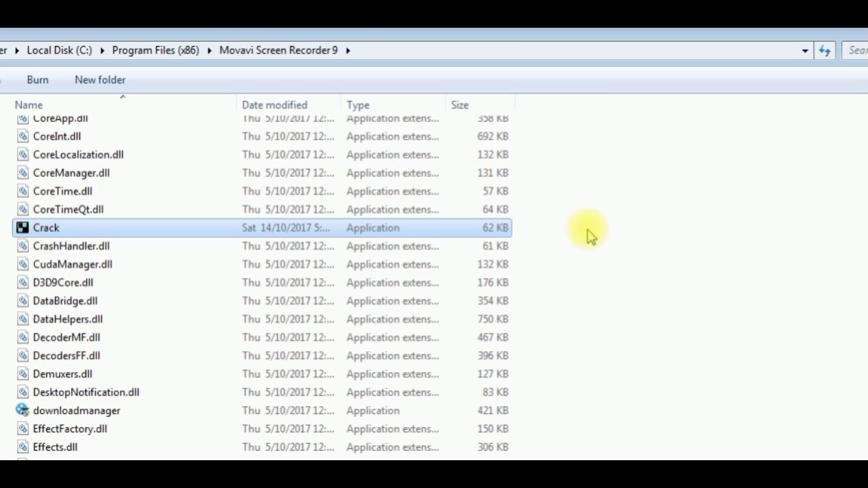Select the DesktopNotification.dll file name
The width and height of the screenshot is (868, 488).
[86, 392]
